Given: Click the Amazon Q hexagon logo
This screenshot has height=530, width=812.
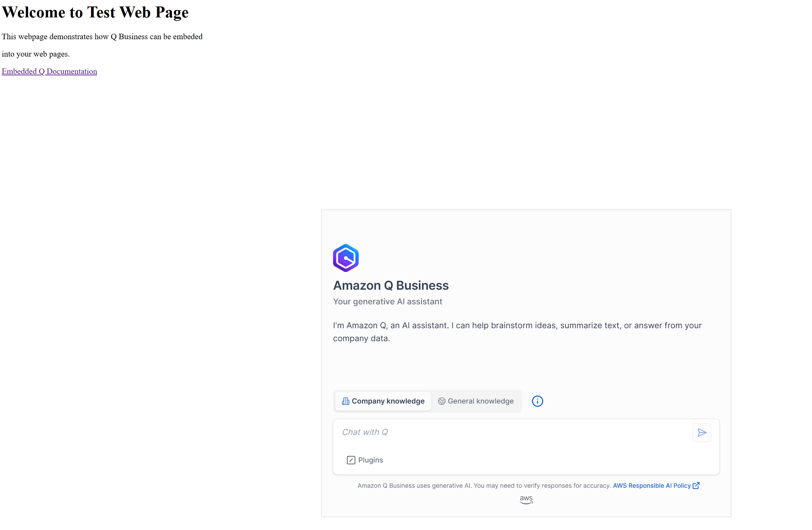Looking at the screenshot, I should pos(346,258).
